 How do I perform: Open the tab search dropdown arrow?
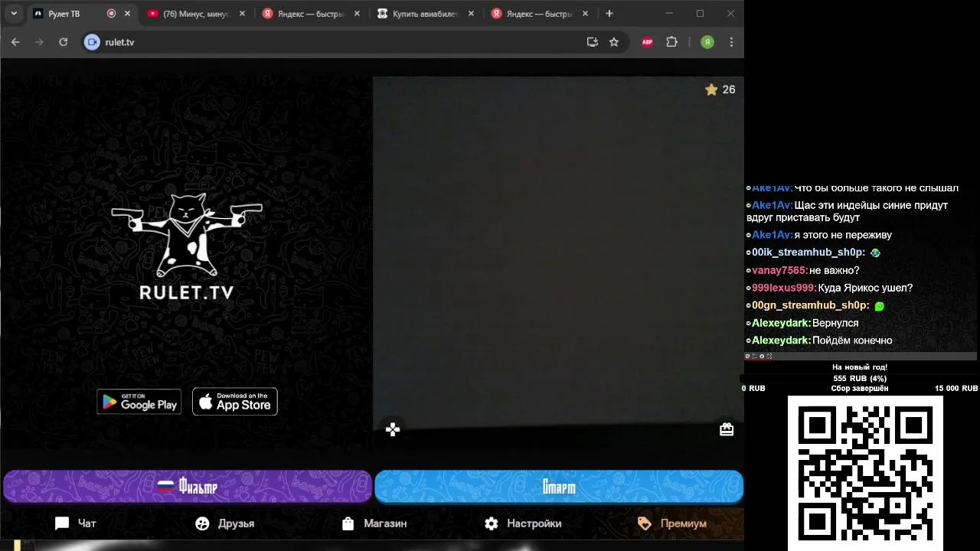click(x=14, y=14)
